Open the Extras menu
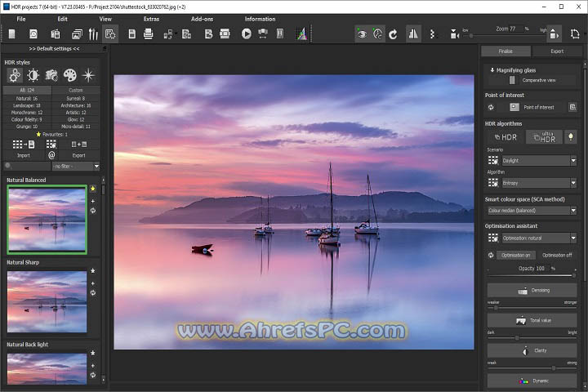The height and width of the screenshot is (392, 588). 151,19
